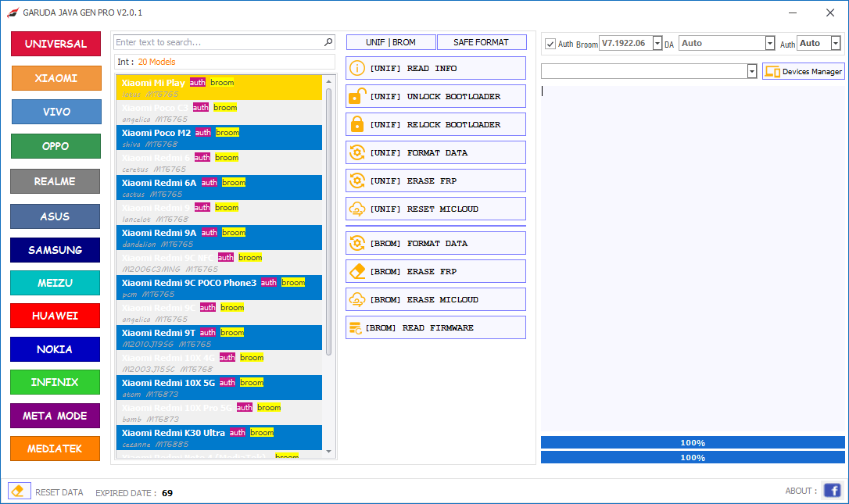Screen dimensions: 849x504
Task: Click the BROM Erase FRP eraser icon
Action: coord(357,271)
